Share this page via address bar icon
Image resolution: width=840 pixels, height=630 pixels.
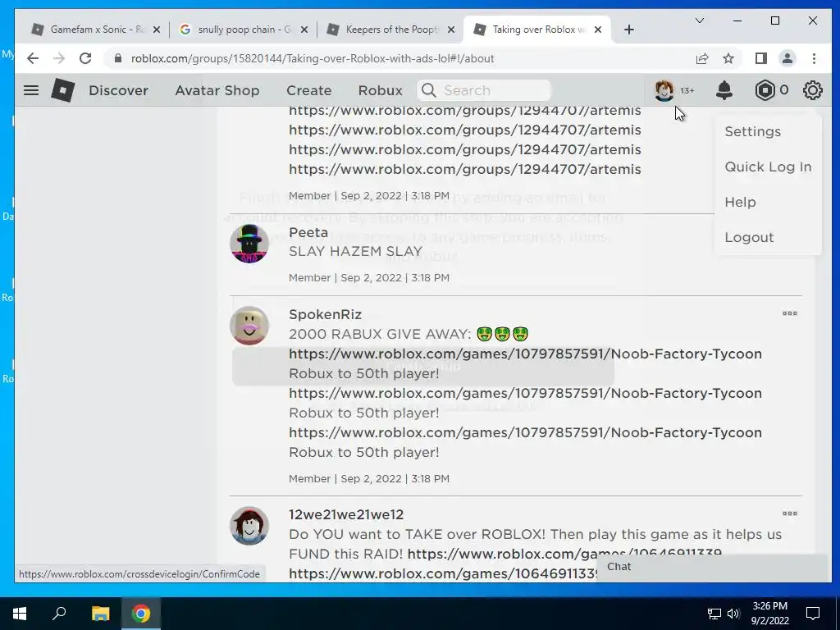click(x=702, y=58)
